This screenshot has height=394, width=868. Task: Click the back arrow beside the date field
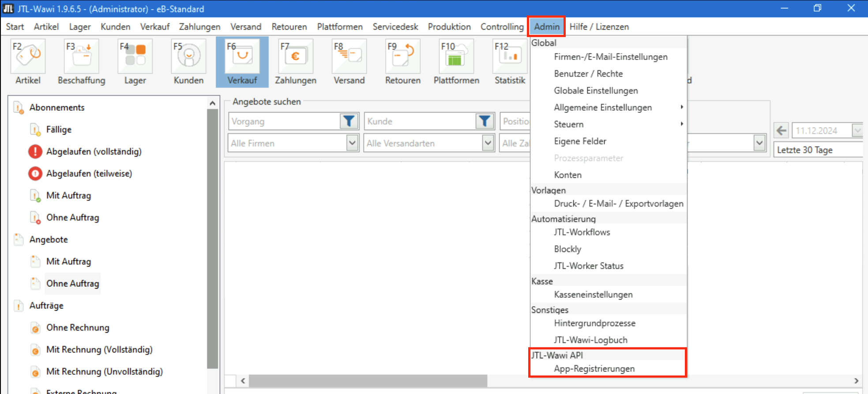point(782,131)
